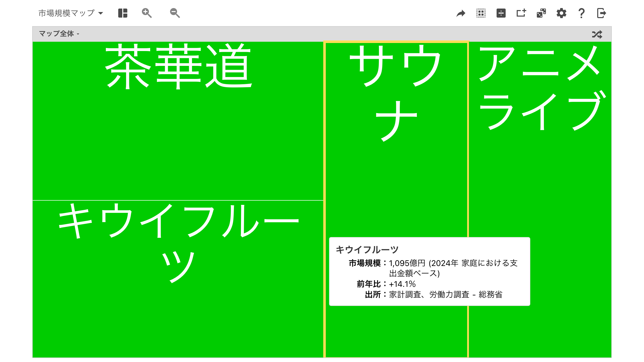
Task: Click the add square icon
Action: click(521, 13)
